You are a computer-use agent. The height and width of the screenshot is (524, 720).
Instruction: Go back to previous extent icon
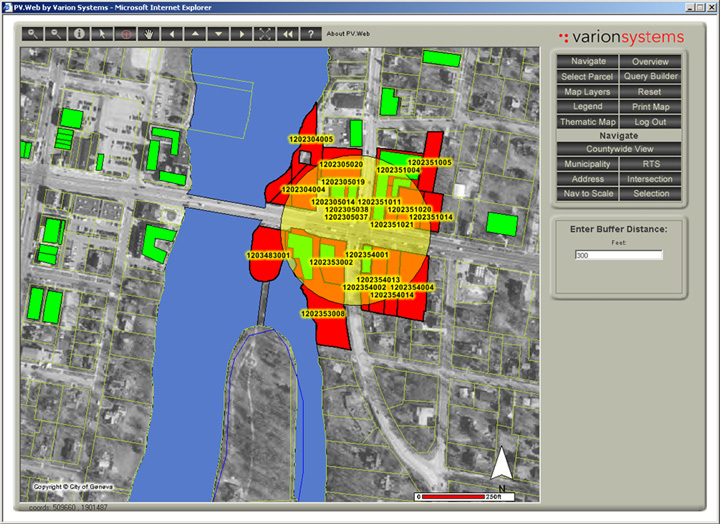click(287, 34)
